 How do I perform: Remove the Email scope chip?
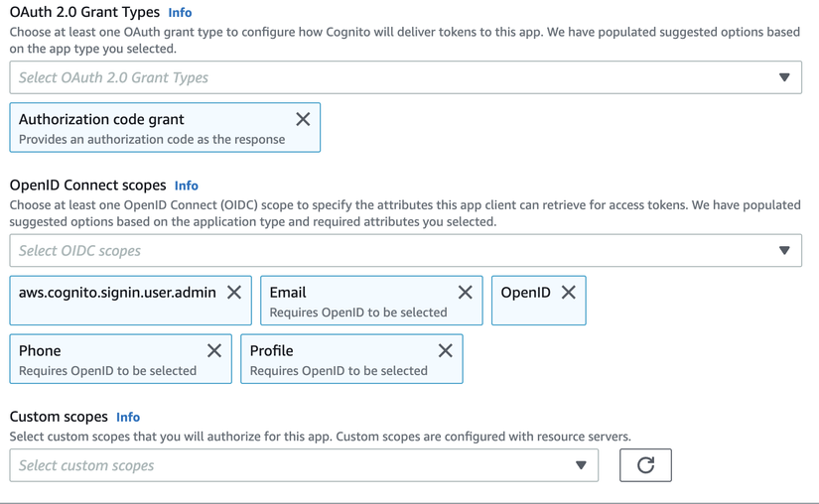click(465, 292)
